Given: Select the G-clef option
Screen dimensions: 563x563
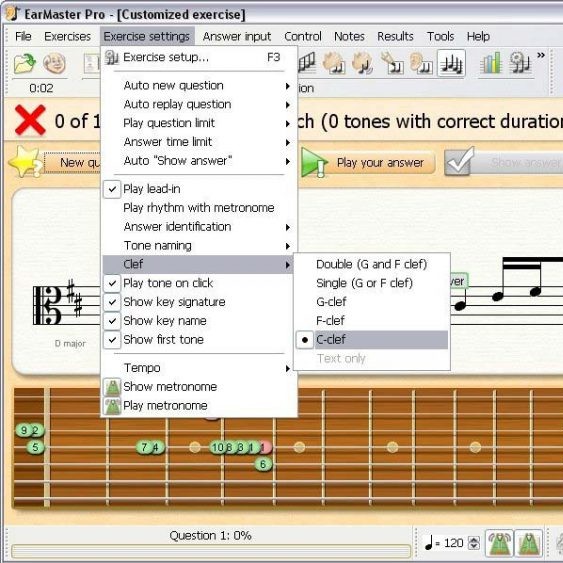Looking at the screenshot, I should pyautogui.click(x=372, y=302).
